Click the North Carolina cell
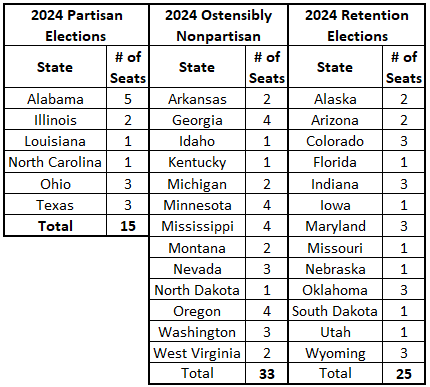 [56, 162]
